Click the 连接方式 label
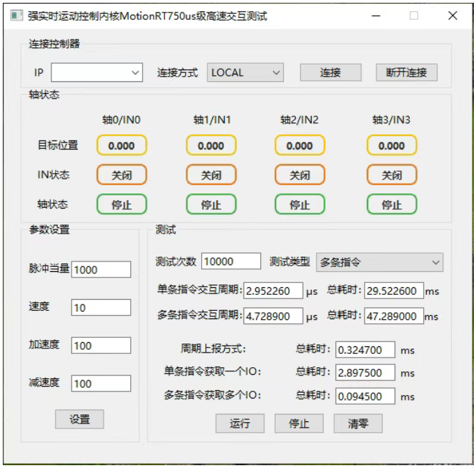 [177, 72]
